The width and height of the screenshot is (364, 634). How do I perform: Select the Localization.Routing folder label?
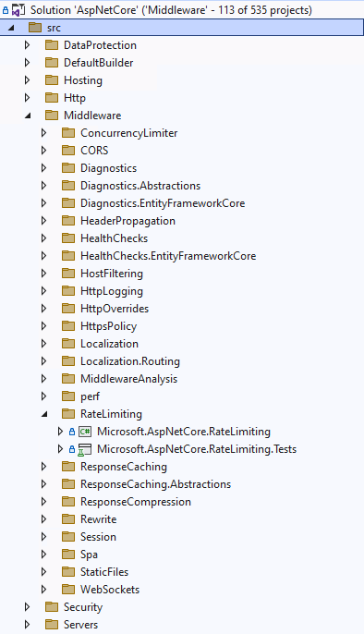point(130,361)
